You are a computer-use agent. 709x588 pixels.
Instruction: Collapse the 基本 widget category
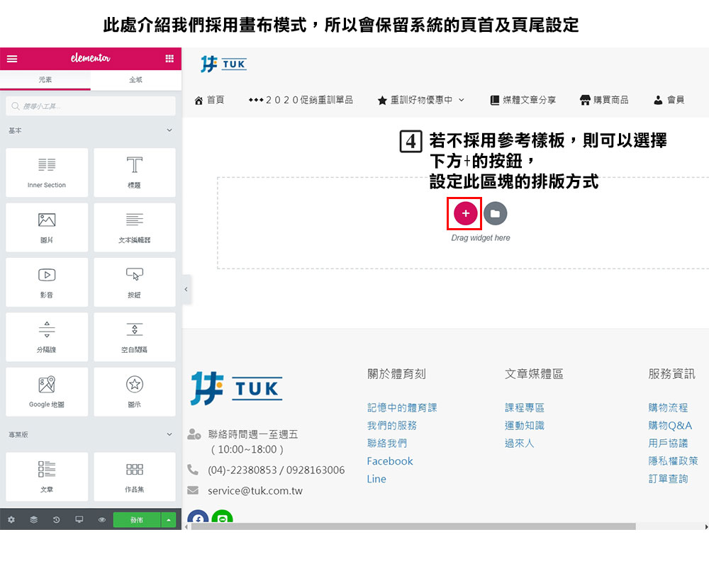169,131
